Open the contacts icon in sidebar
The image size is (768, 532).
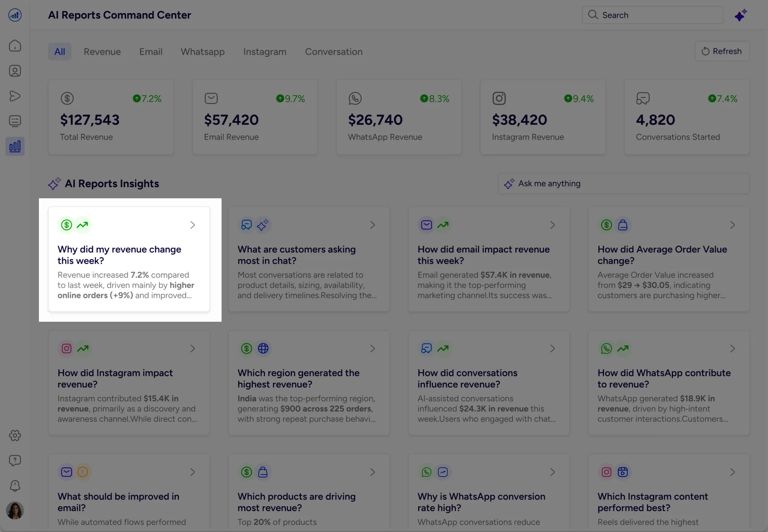tap(15, 71)
